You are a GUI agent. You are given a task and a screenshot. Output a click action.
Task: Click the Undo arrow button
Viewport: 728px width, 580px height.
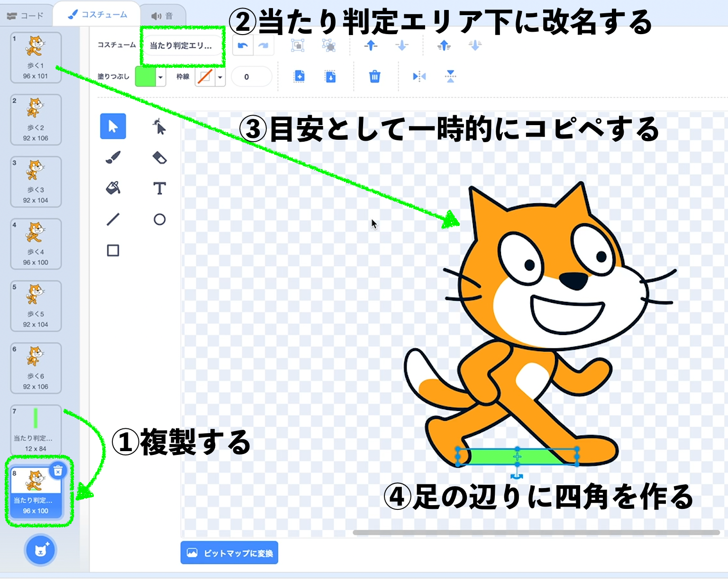(x=243, y=45)
